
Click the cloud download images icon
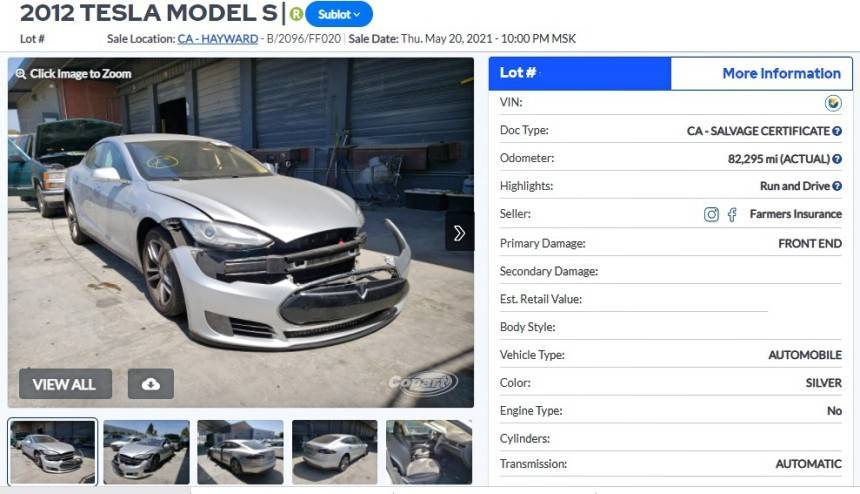click(x=151, y=384)
